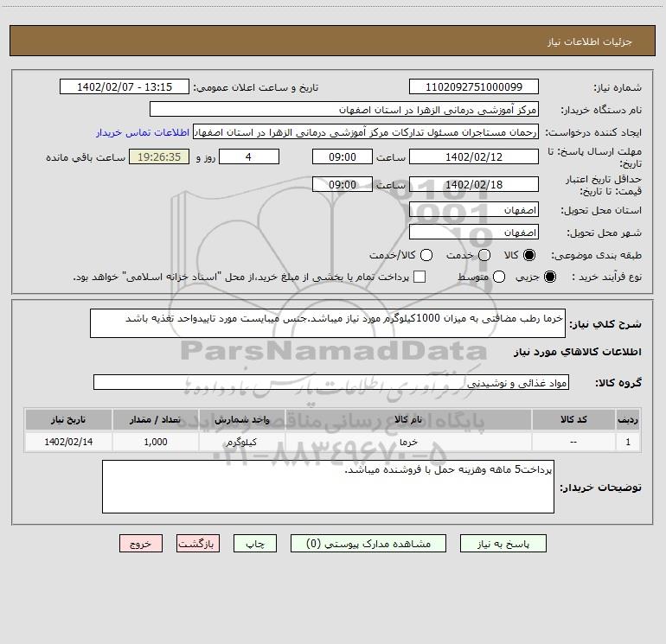Select the خدمت radio button

tap(484, 255)
